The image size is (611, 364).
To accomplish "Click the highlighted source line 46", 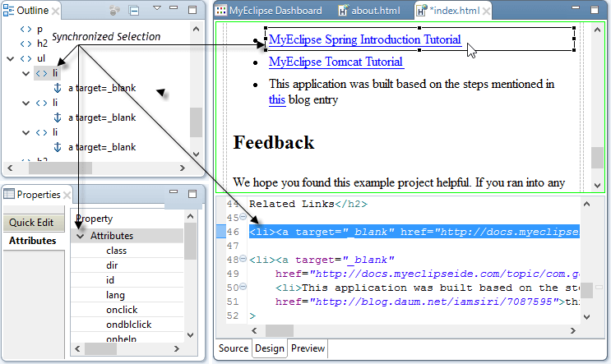I will point(414,232).
